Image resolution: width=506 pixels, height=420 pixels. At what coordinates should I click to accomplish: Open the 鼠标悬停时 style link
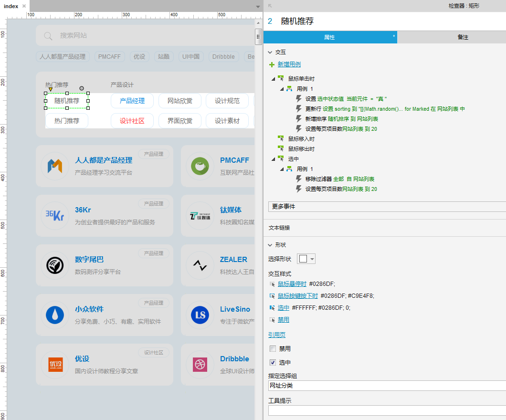292,284
